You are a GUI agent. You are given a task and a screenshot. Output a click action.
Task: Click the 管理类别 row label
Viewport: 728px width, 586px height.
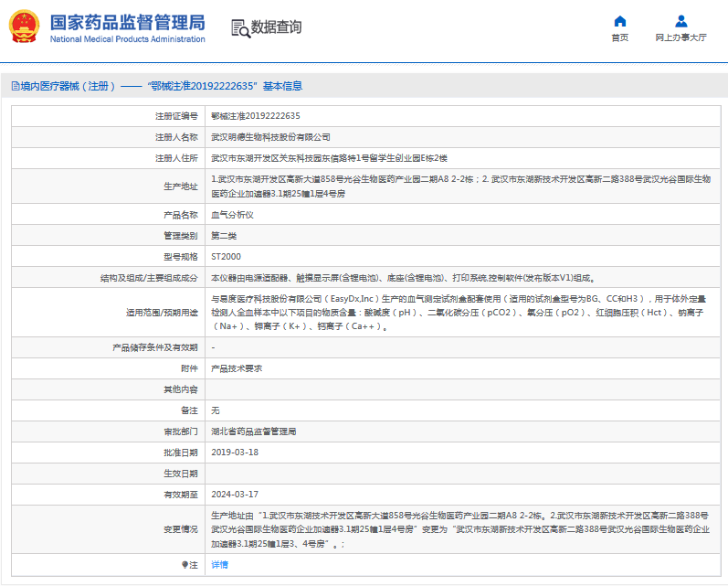(181, 236)
